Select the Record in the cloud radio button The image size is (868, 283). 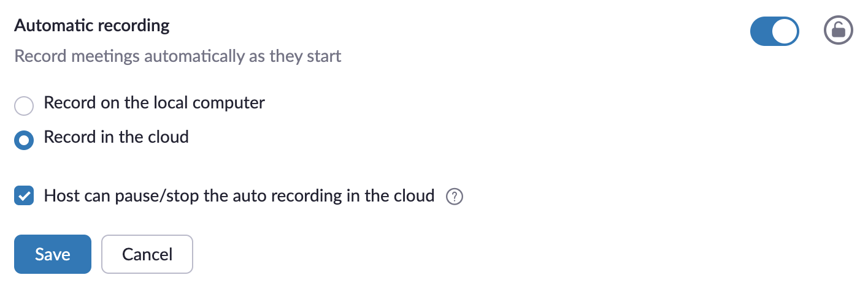click(x=24, y=140)
